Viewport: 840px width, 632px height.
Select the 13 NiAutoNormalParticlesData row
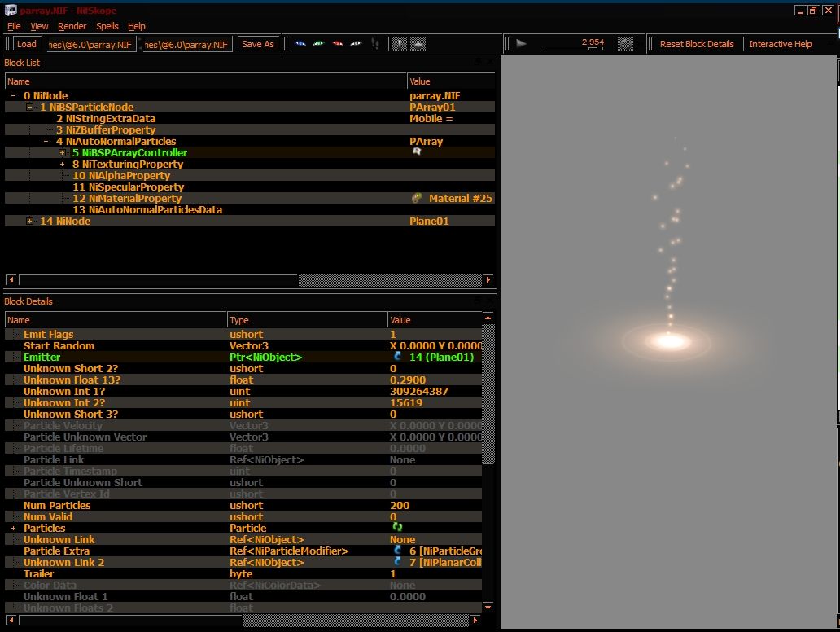click(x=250, y=209)
